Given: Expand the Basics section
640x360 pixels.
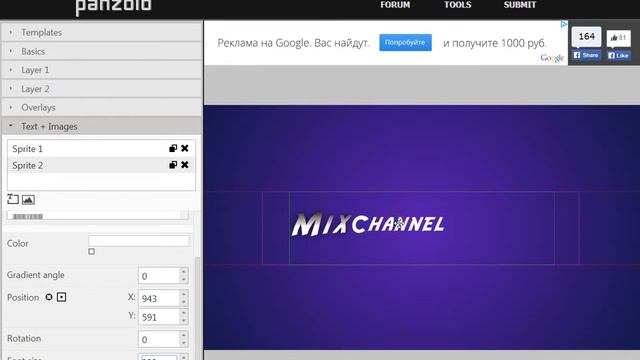Looking at the screenshot, I should click(x=101, y=51).
